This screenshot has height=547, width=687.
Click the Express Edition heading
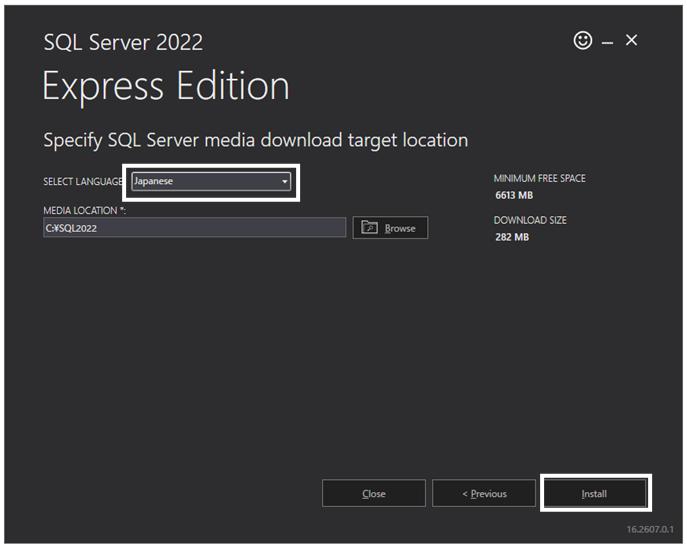pyautogui.click(x=166, y=87)
